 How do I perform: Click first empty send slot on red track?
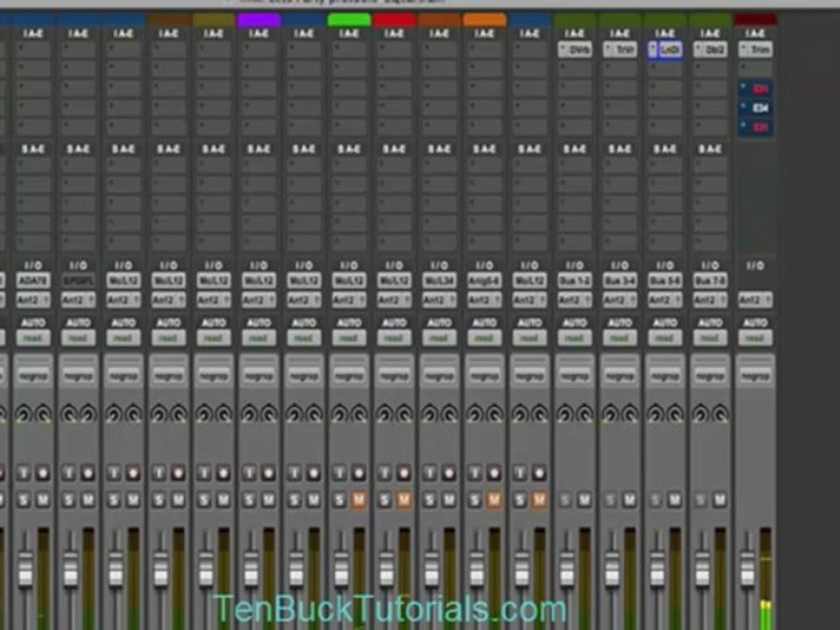394,165
